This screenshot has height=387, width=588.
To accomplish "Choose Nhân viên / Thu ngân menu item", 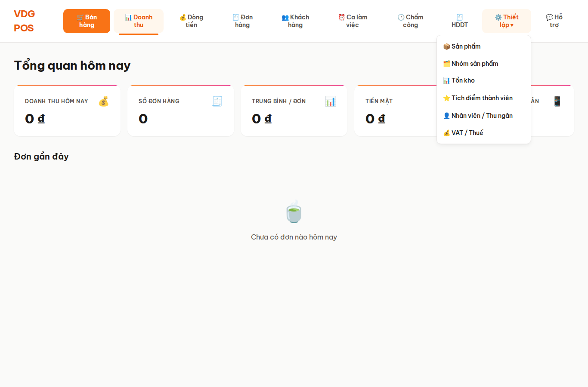I will 484,116.
